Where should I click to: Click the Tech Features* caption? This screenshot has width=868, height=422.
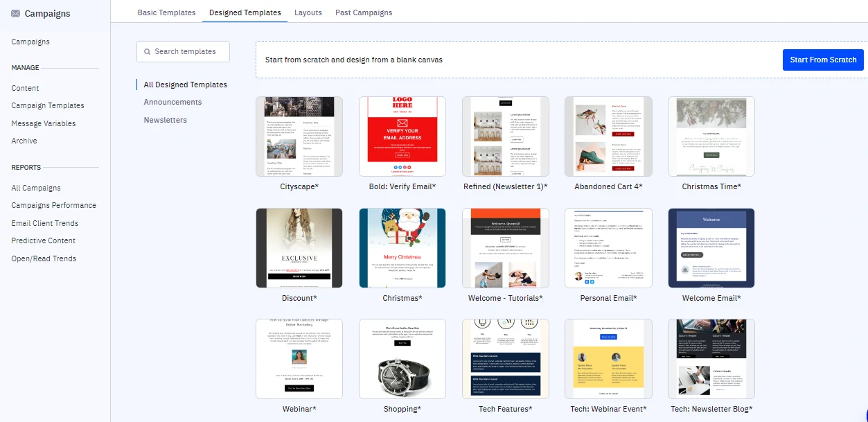[506, 409]
